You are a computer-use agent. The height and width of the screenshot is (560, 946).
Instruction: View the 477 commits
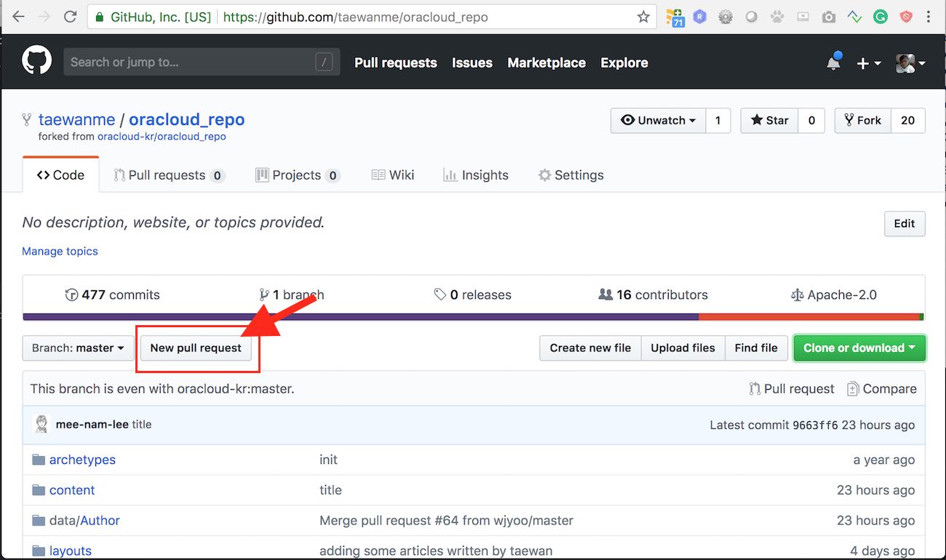coord(112,295)
